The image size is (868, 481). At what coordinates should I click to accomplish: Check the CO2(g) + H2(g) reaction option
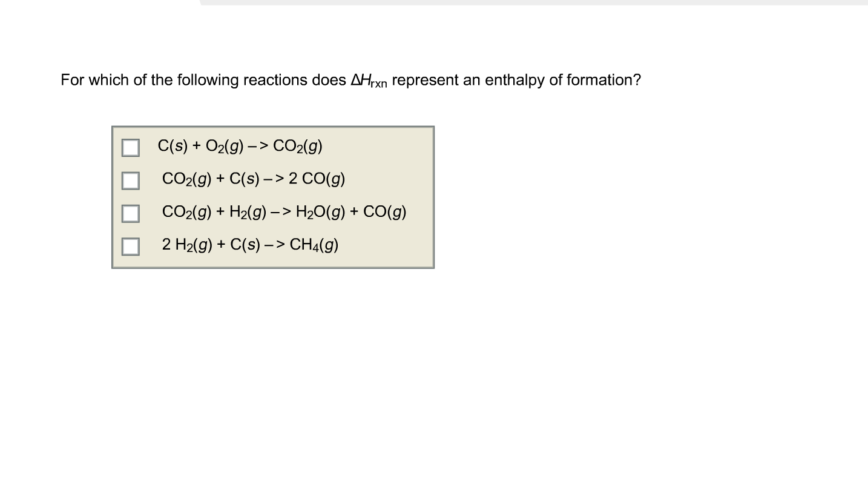tap(130, 213)
